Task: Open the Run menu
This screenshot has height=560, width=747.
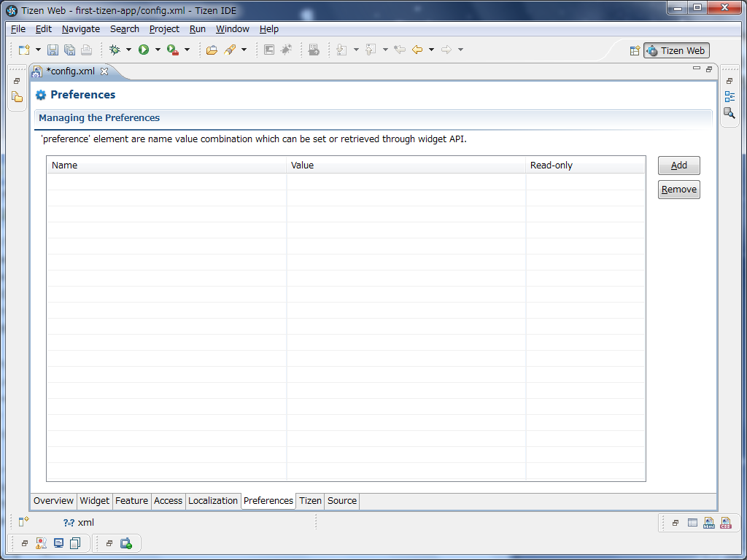Action: tap(198, 29)
